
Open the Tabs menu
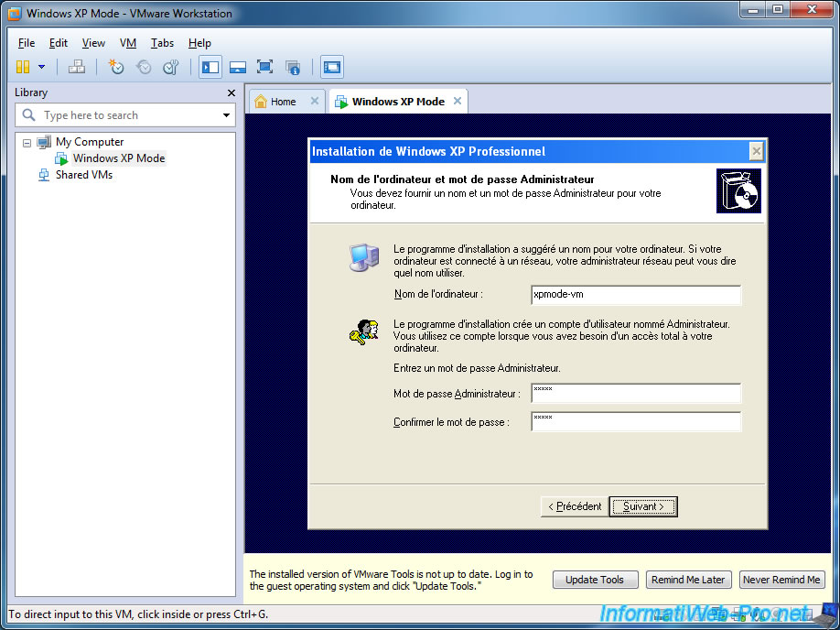(162, 43)
